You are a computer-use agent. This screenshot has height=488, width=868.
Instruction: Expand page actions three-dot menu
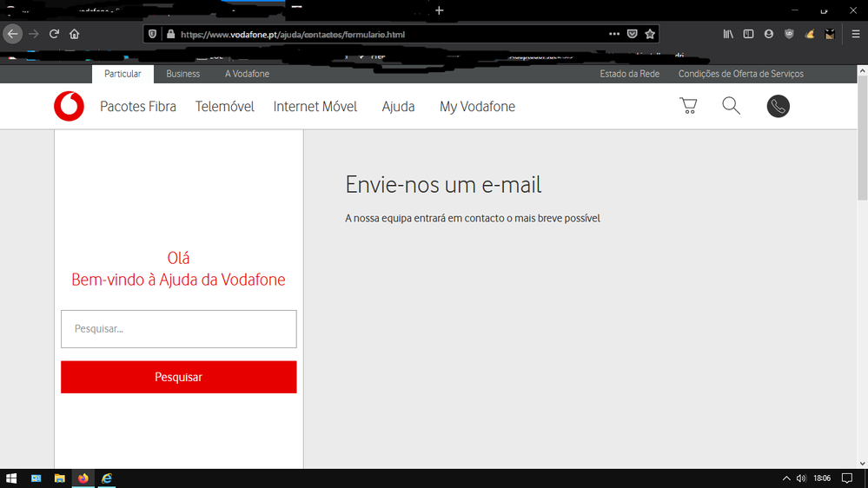614,34
